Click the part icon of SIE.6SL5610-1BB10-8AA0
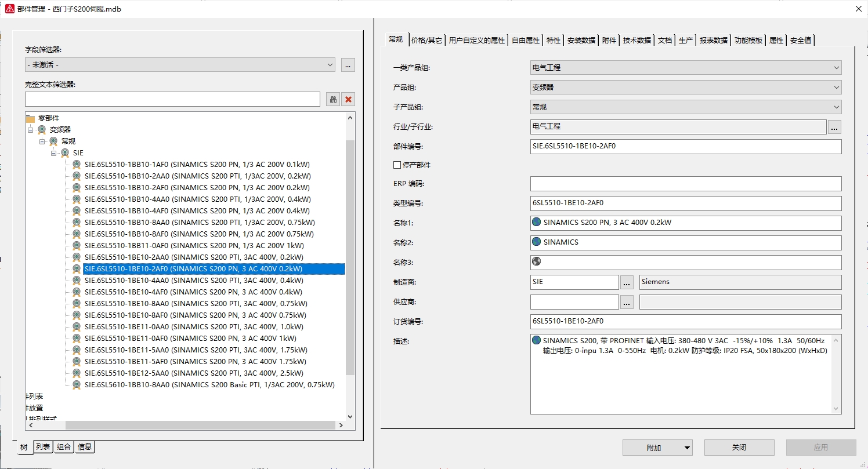This screenshot has height=469, width=868. click(x=77, y=385)
